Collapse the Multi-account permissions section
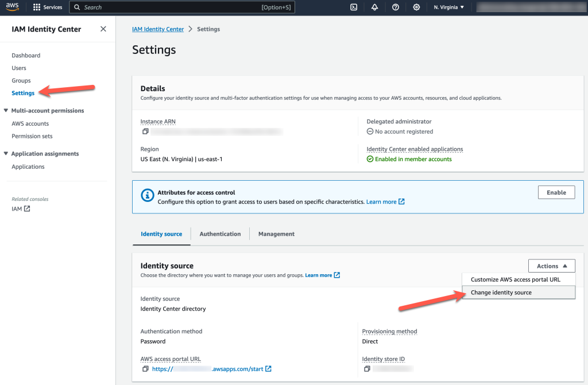The width and height of the screenshot is (588, 385). pyautogui.click(x=6, y=110)
